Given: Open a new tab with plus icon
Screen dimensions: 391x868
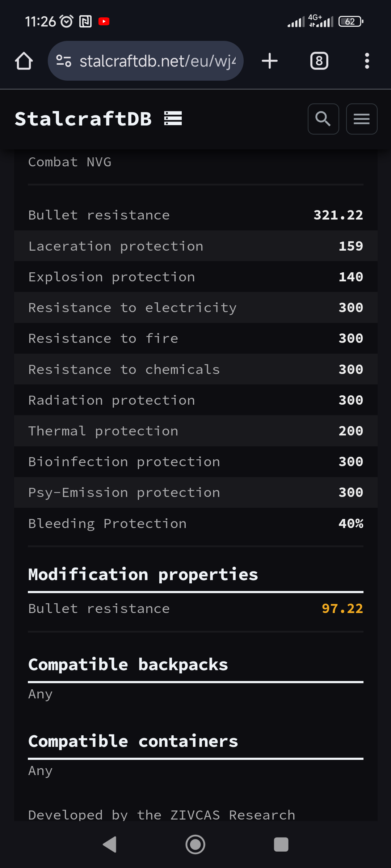Looking at the screenshot, I should point(270,61).
